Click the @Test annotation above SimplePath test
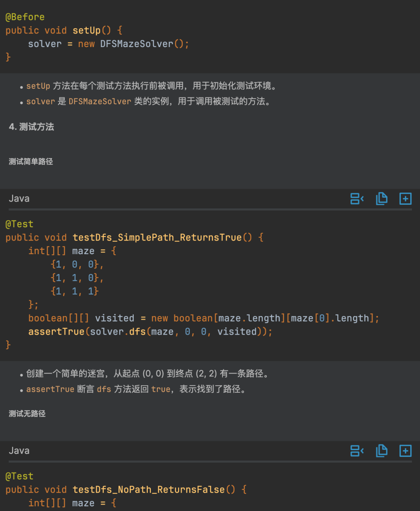The height and width of the screenshot is (511, 420). tap(19, 224)
